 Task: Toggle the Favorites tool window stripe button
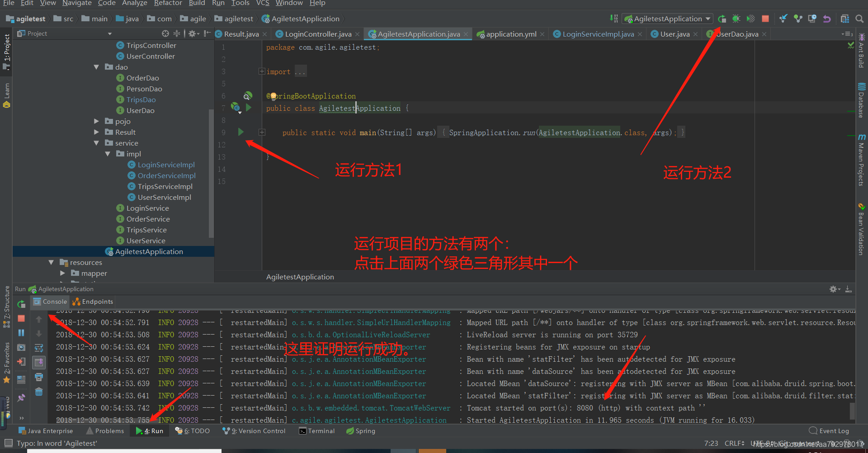pyautogui.click(x=6, y=363)
